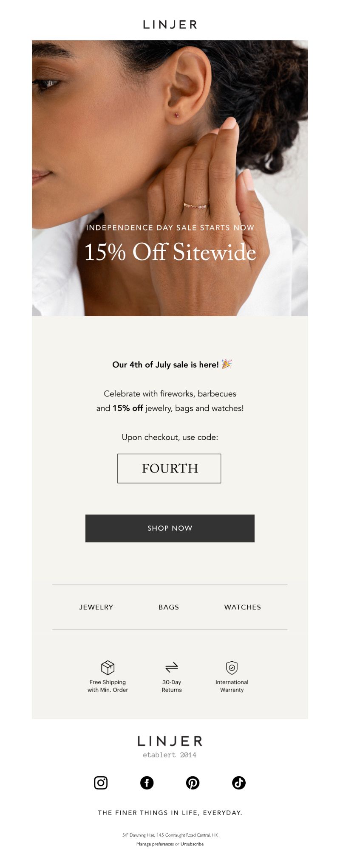
Task: Go to the Watches category
Action: tap(243, 607)
